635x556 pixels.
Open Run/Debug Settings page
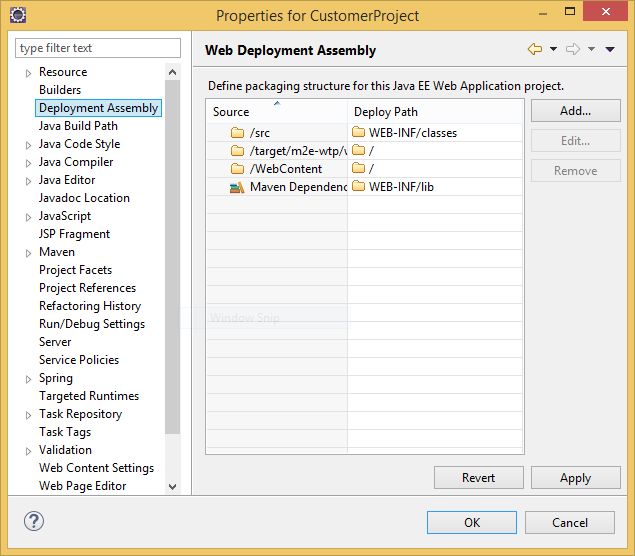point(92,324)
